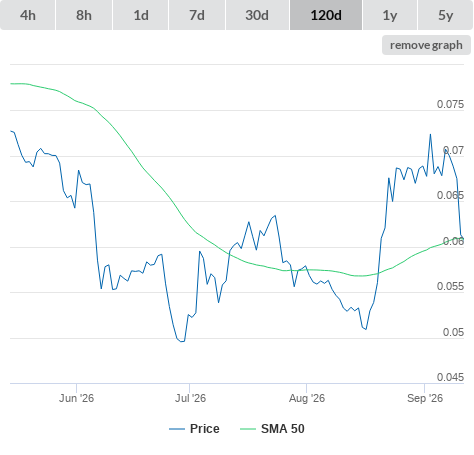Click the Sep '26 axis label
The width and height of the screenshot is (474, 455).
pyautogui.click(x=425, y=398)
